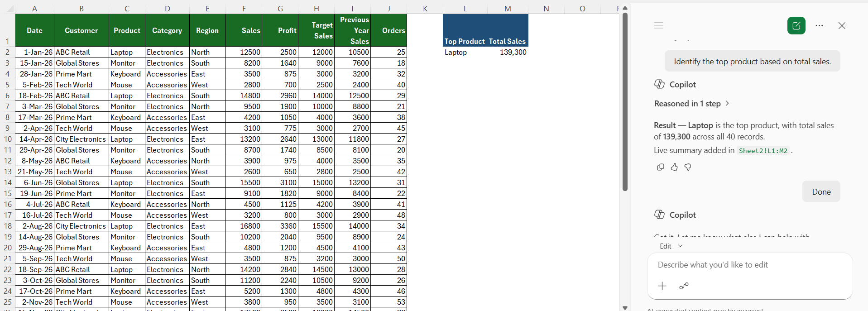Image resolution: width=868 pixels, height=311 pixels.
Task: Select date cell 8-May-26
Action: [x=34, y=161]
